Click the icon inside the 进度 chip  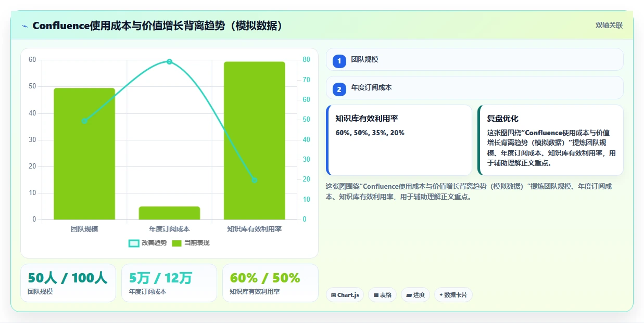tap(409, 295)
